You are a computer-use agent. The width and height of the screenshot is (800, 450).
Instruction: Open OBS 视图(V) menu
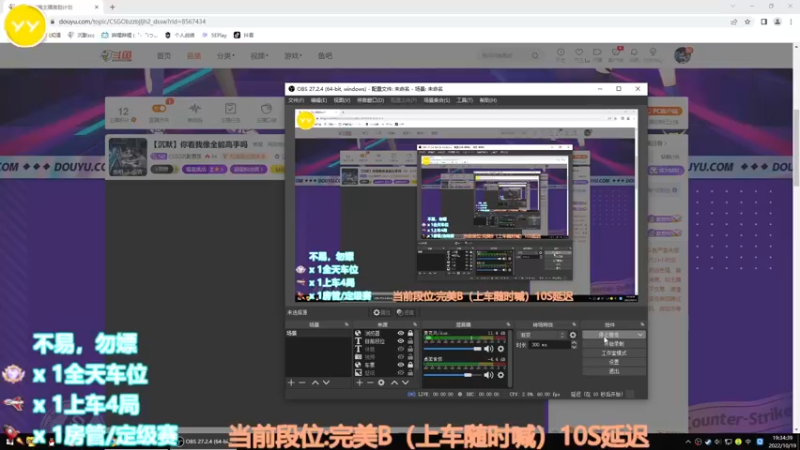coord(341,101)
